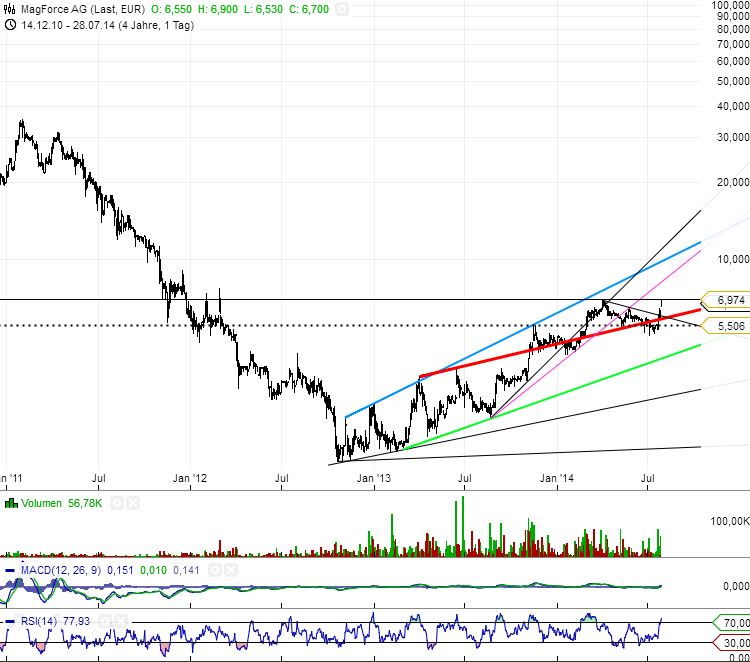The image size is (750, 662).
Task: Click the Jan '14 time axis label
Action: 557,478
